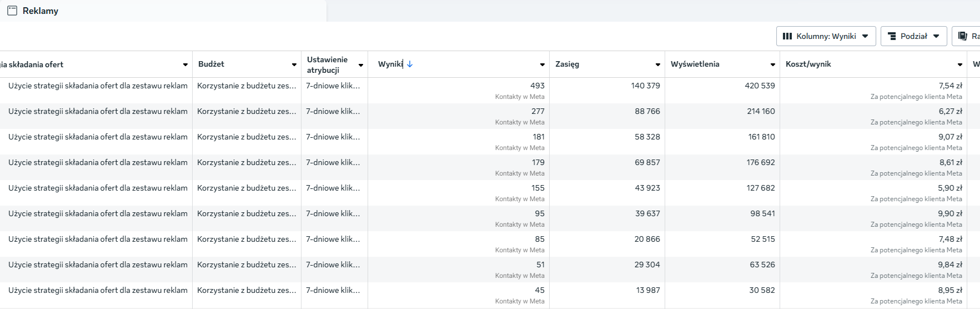980x309 pixels.
Task: Click the Koszt/wynik column header
Action: point(808,64)
